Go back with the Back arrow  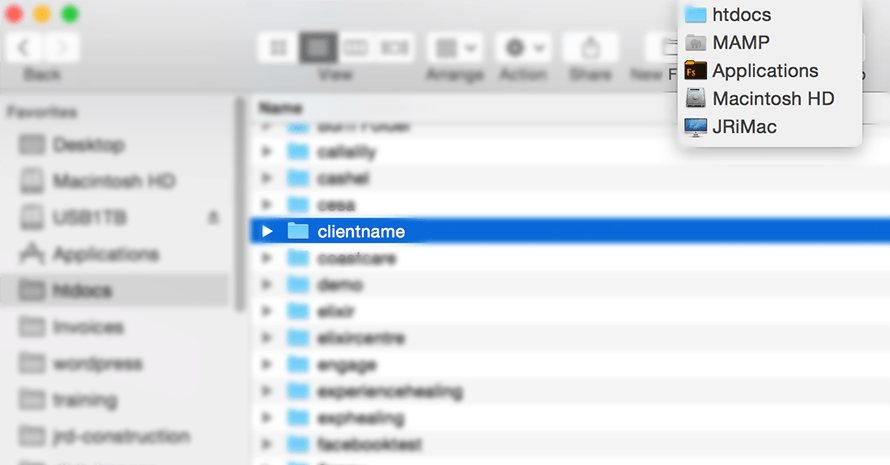point(24,48)
